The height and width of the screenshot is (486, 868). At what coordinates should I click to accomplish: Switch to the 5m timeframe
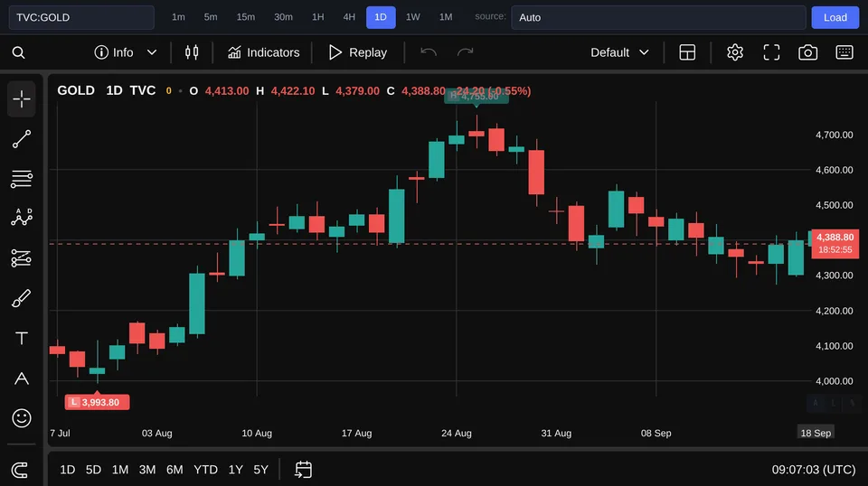click(211, 17)
